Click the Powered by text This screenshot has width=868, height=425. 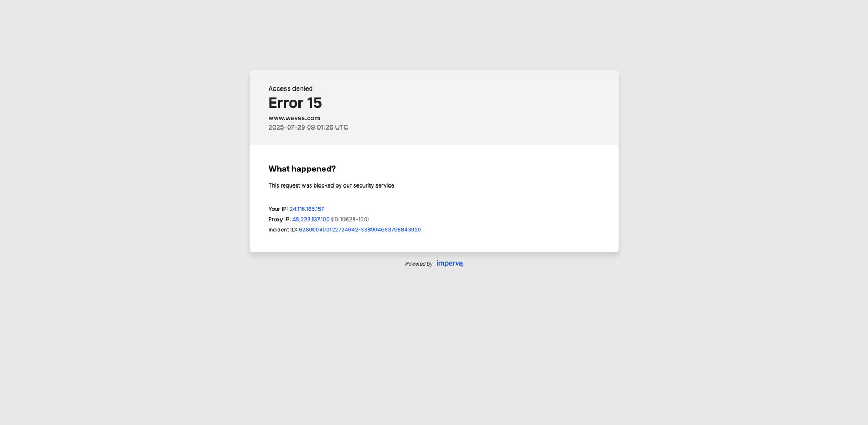(419, 264)
